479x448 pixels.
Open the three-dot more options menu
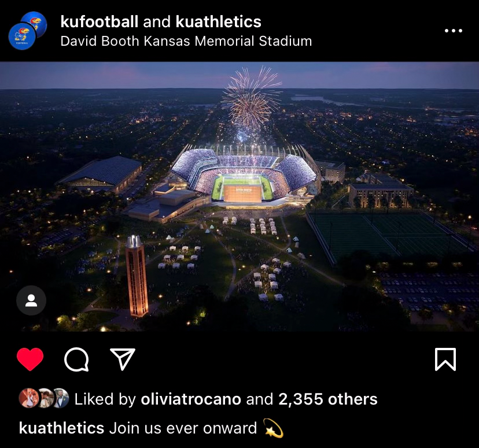point(454,31)
